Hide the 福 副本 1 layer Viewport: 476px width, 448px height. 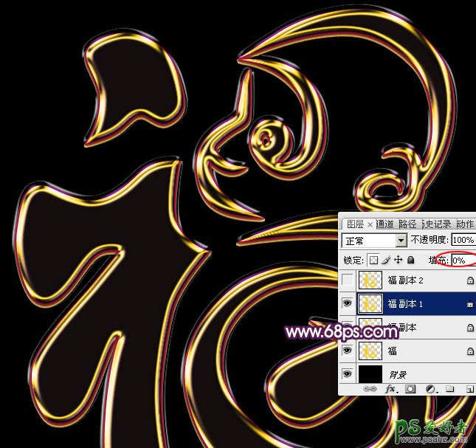[348, 303]
